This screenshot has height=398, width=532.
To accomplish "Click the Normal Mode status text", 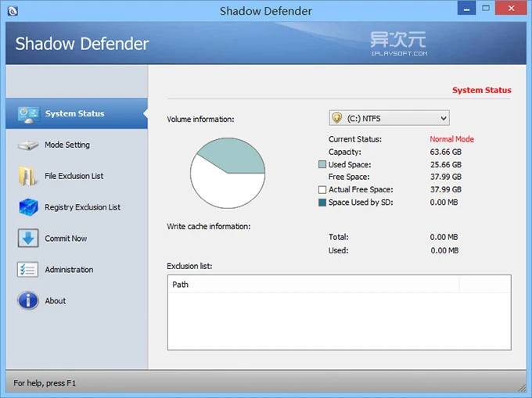I will point(452,139).
